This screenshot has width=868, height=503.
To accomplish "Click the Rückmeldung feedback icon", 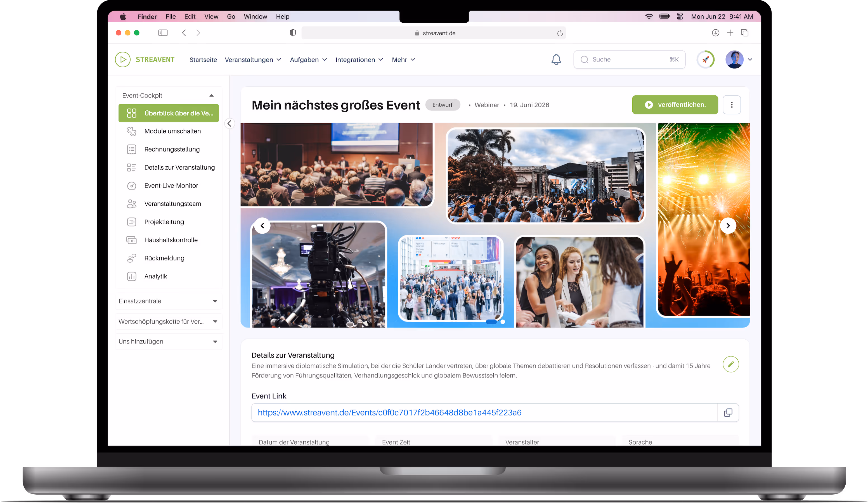I will click(x=132, y=258).
